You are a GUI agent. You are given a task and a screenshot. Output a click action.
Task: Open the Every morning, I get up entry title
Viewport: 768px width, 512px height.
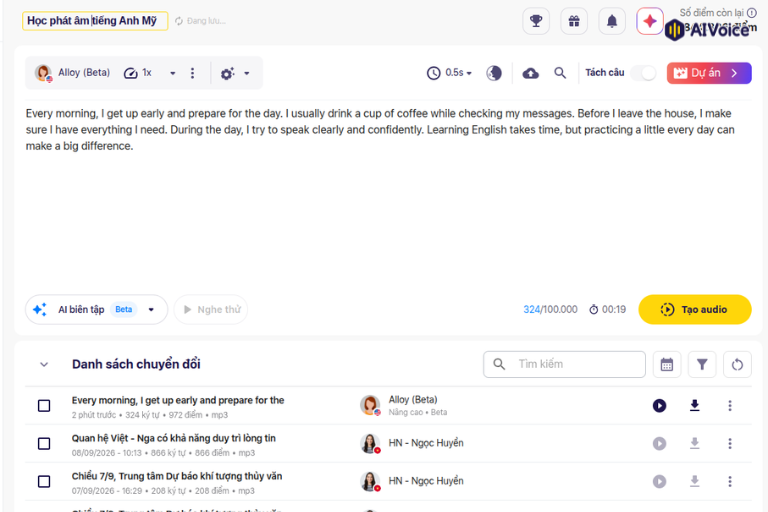click(178, 400)
